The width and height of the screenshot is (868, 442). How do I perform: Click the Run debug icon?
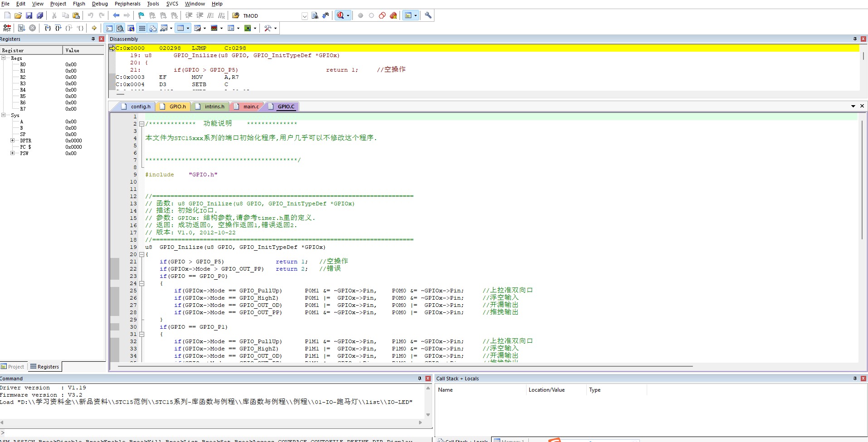(x=21, y=28)
